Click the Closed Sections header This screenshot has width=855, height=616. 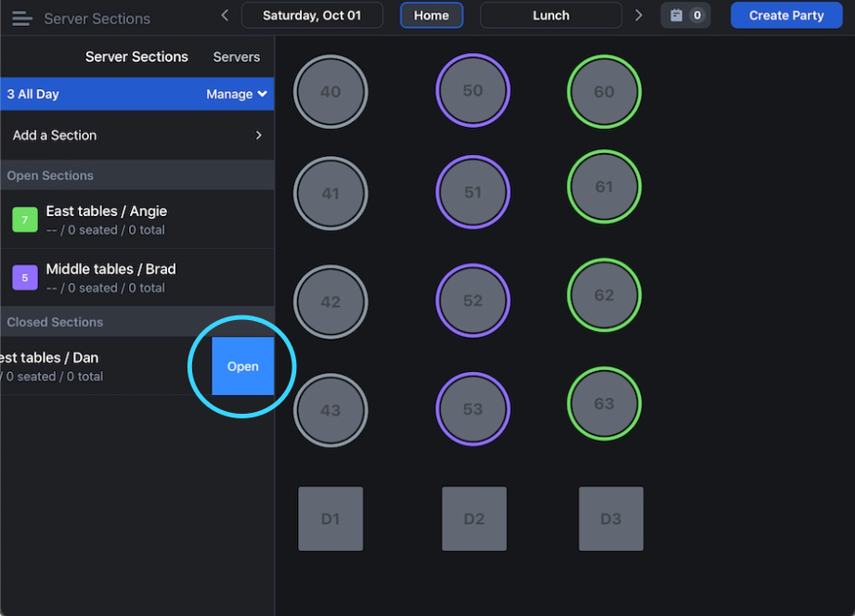[136, 322]
